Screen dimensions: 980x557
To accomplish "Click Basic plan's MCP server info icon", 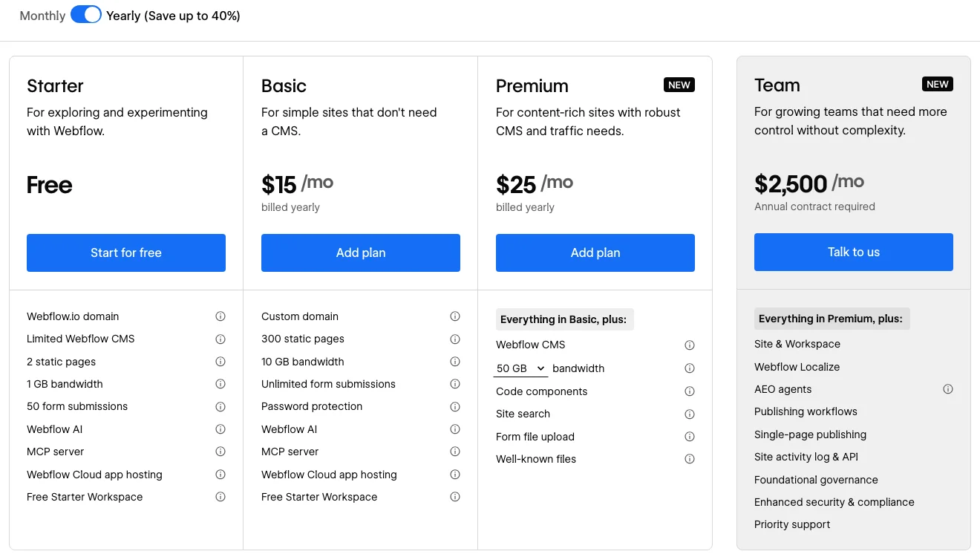I will coord(455,452).
